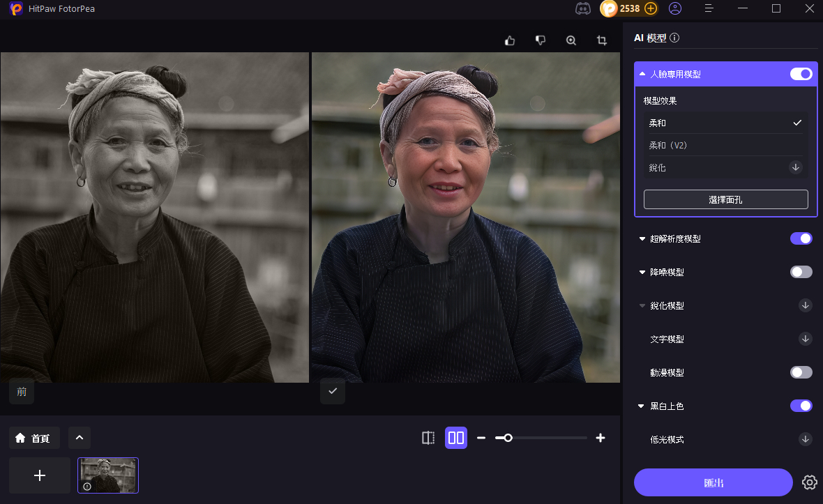Viewport: 823px width, 504px height.
Task: Open the Discord community icon
Action: point(582,8)
